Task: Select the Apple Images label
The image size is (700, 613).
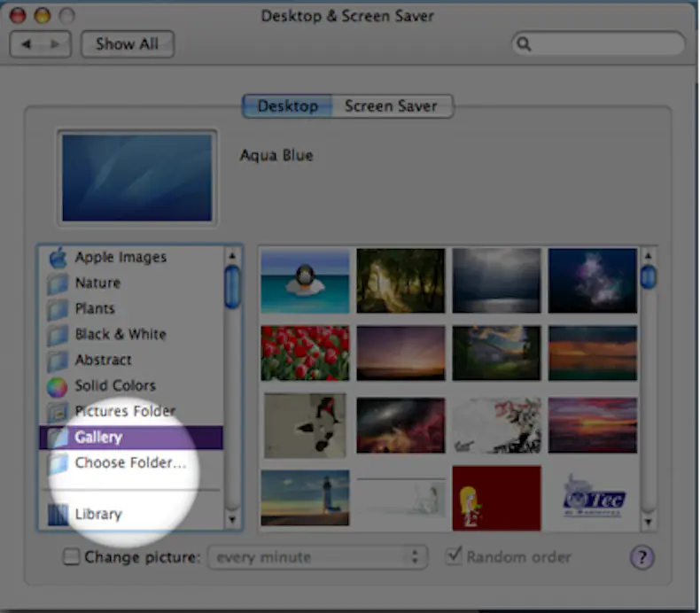Action: coord(121,257)
